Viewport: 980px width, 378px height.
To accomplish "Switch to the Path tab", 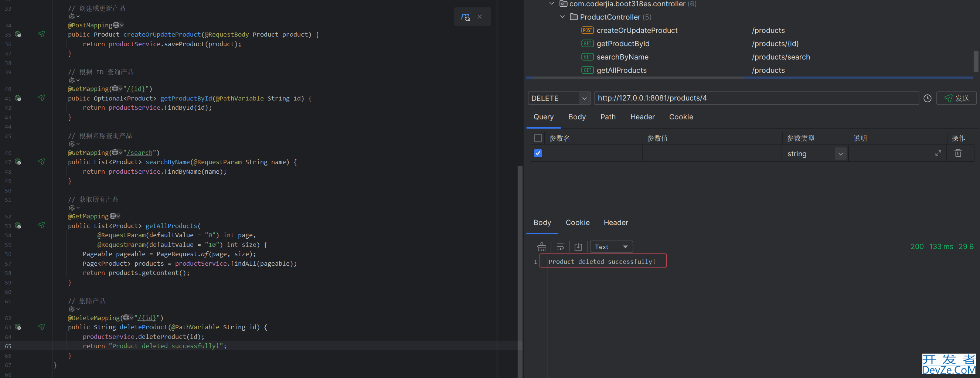I will coord(608,117).
